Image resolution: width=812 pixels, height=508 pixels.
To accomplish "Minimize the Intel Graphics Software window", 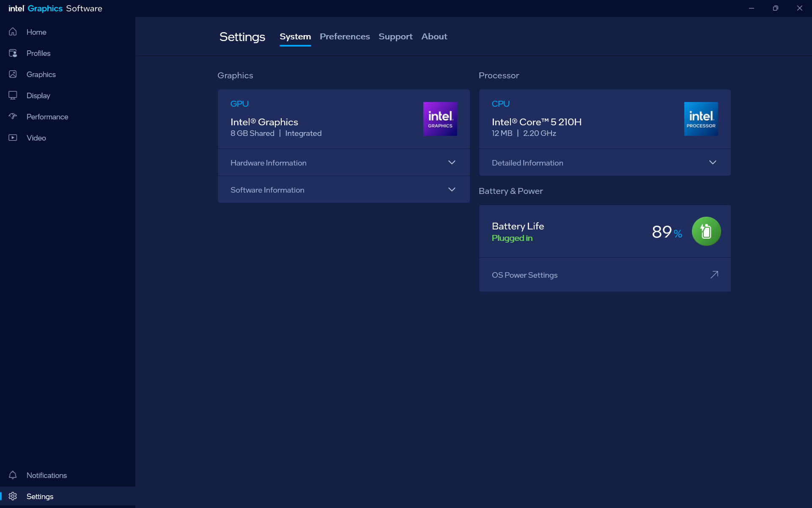I will coord(752,8).
